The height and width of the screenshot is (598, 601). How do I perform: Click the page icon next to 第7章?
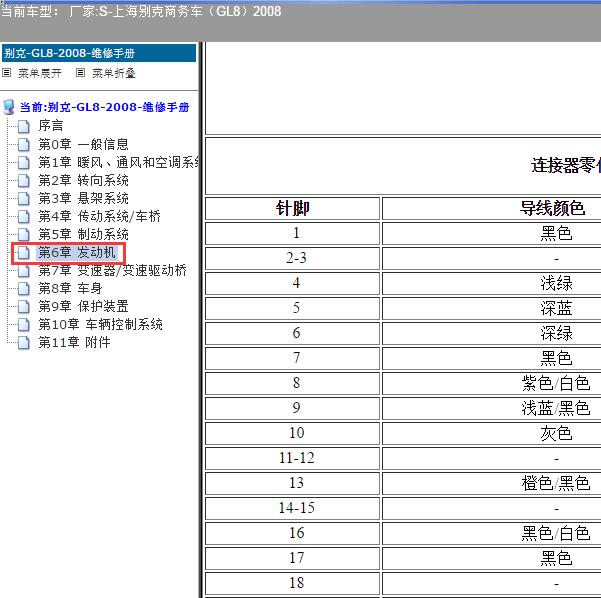tap(24, 270)
